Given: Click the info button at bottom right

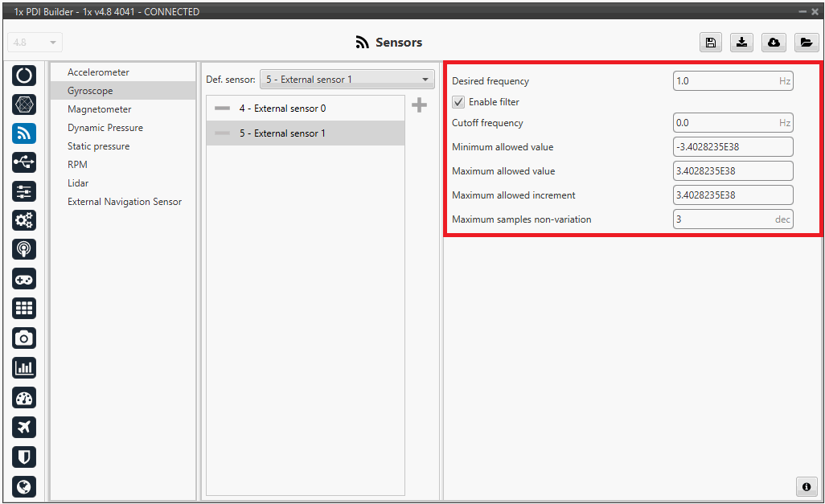Looking at the screenshot, I should pos(806,486).
